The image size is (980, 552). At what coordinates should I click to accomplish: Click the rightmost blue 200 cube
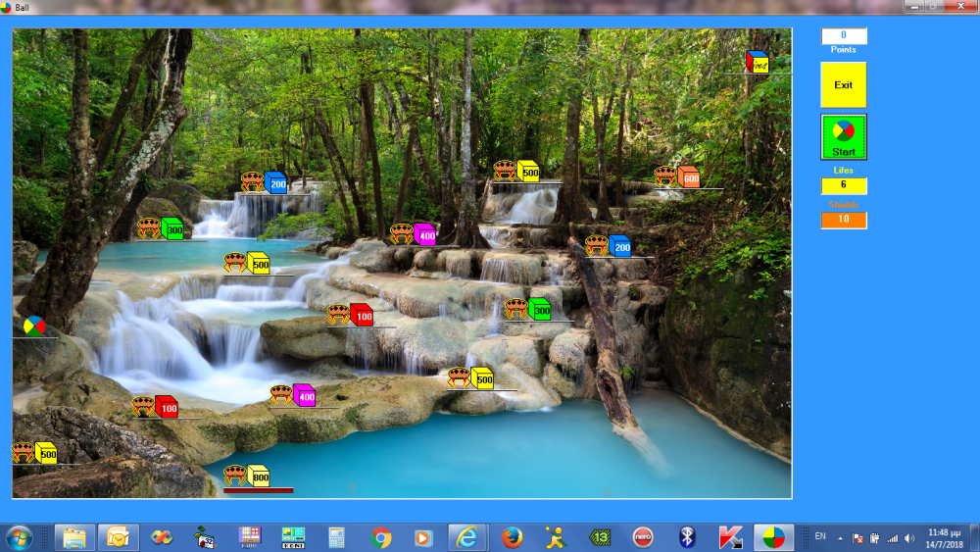tap(619, 246)
